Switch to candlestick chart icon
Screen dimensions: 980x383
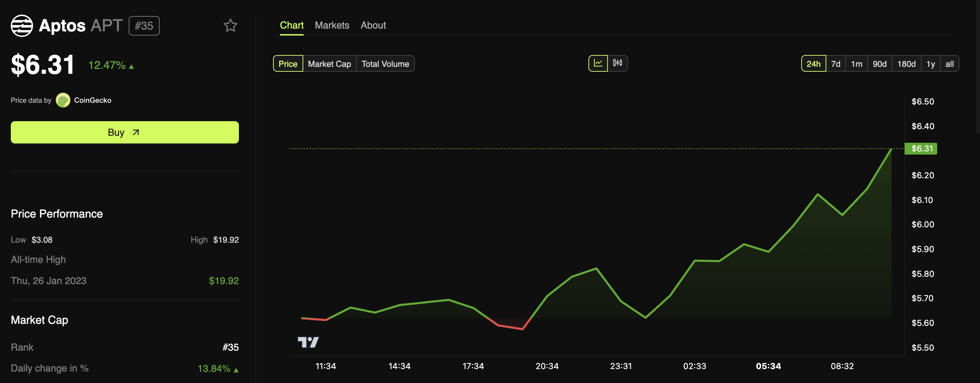pos(617,63)
